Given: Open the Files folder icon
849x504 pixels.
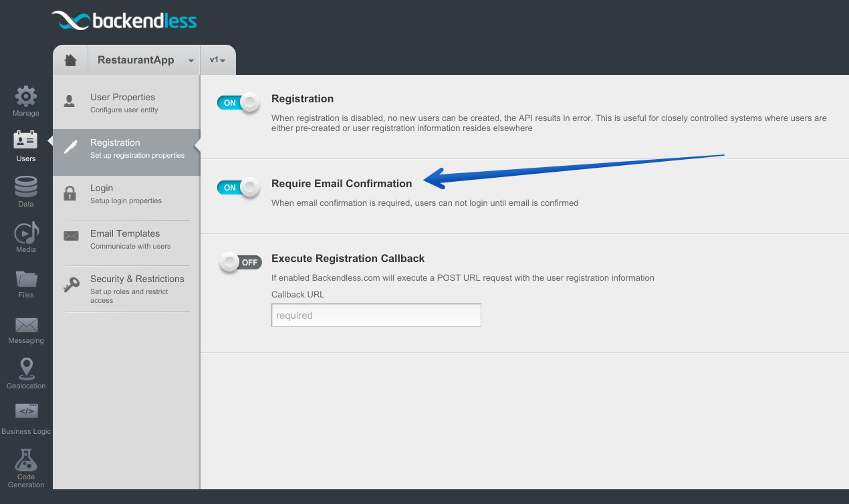Looking at the screenshot, I should click(26, 279).
